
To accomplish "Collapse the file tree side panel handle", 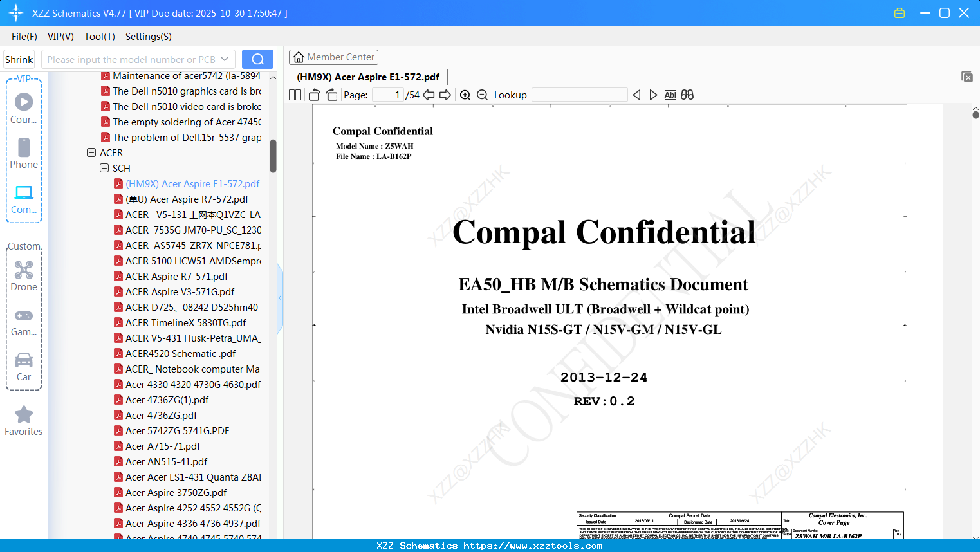I will click(x=280, y=298).
